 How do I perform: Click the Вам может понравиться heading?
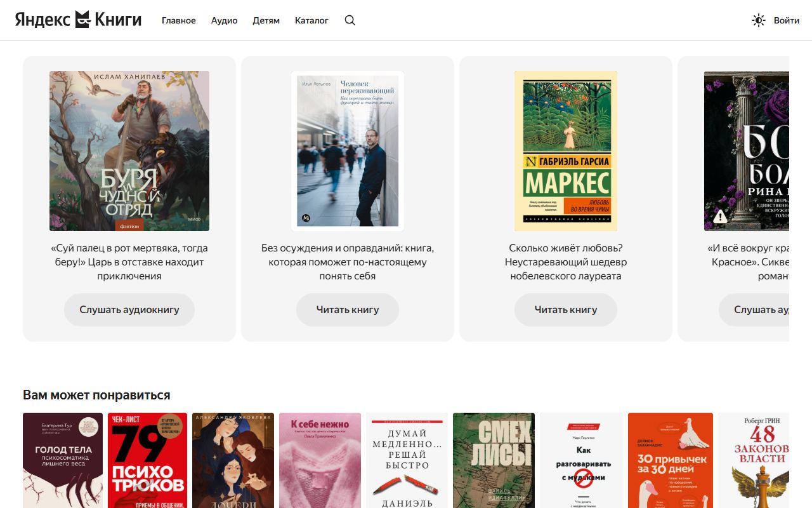pos(96,395)
